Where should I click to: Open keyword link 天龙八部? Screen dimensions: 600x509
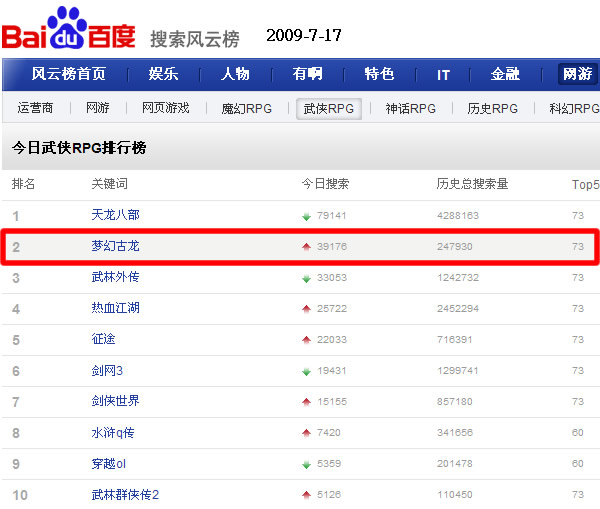[115, 215]
